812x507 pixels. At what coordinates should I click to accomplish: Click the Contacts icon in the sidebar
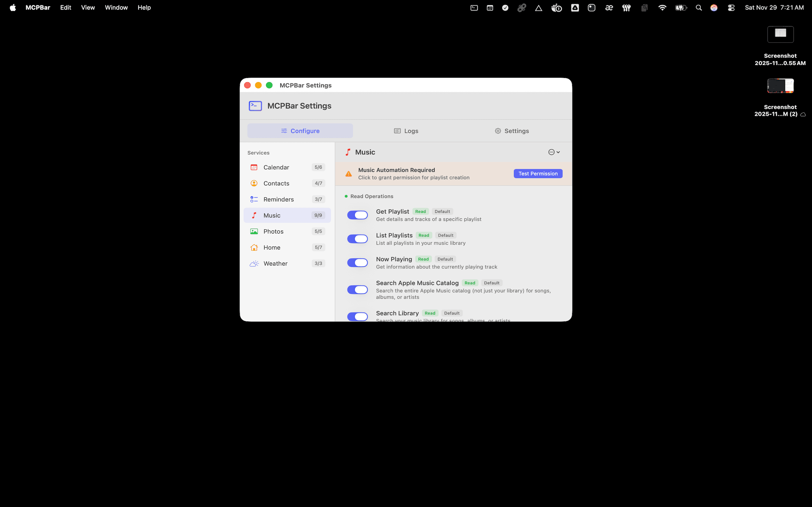[254, 183]
